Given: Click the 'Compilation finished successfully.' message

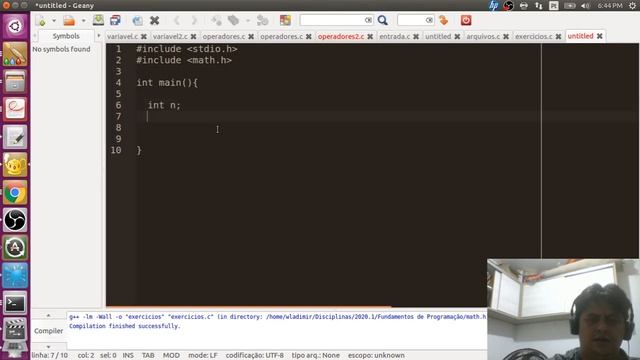Looking at the screenshot, I should tap(124, 326).
